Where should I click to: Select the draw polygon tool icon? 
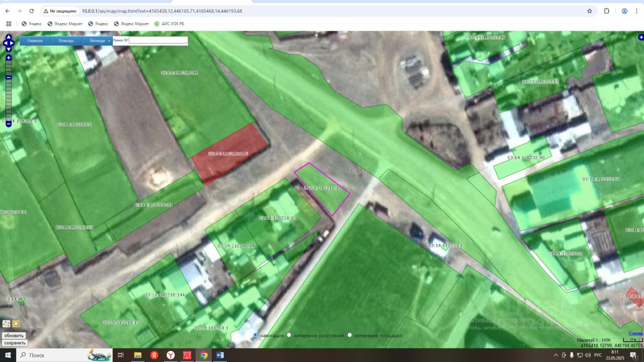pyautogui.click(x=7, y=324)
